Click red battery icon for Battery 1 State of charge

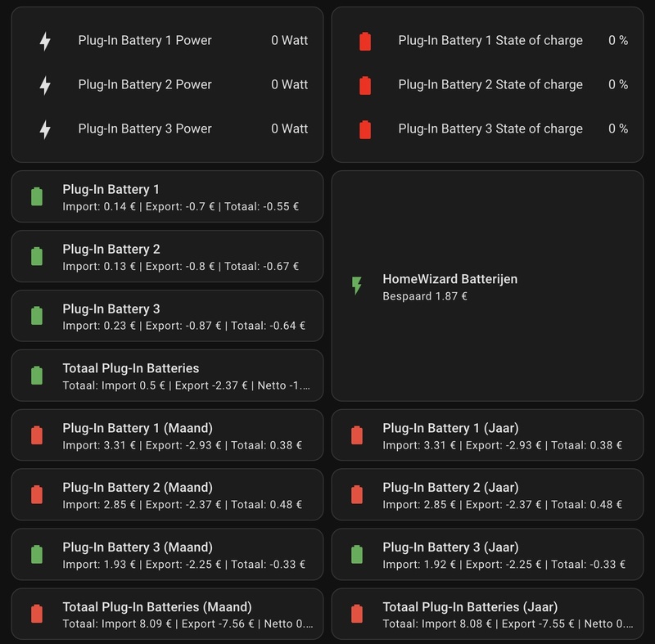[365, 41]
